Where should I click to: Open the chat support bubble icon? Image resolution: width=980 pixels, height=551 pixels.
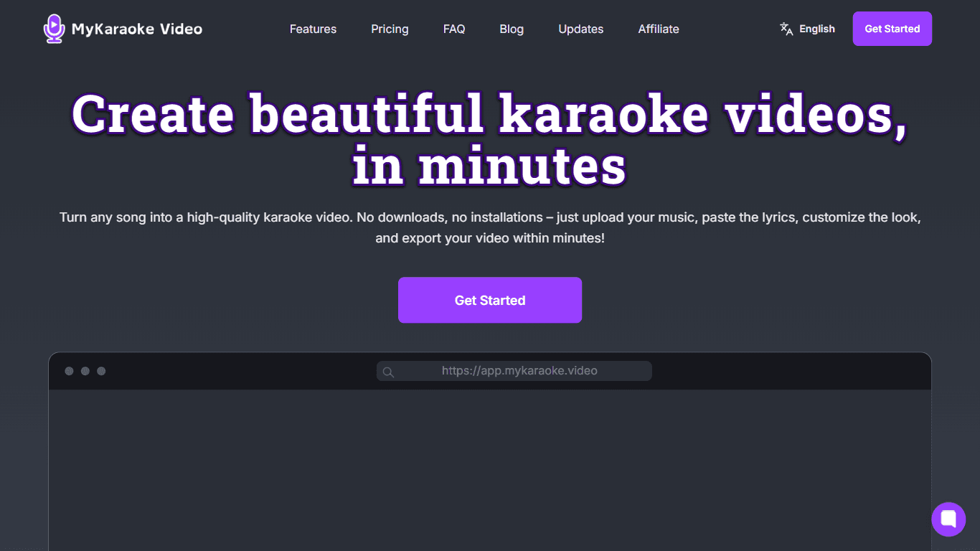click(x=948, y=519)
